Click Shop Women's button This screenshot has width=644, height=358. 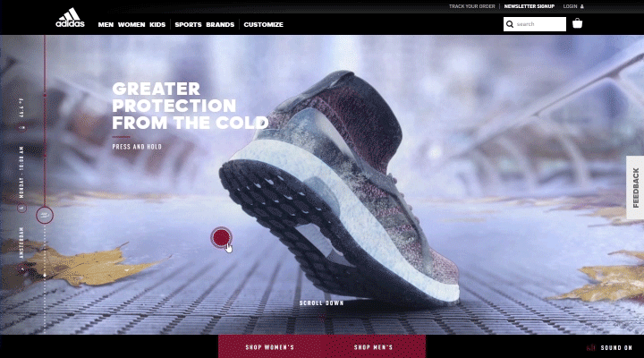click(x=270, y=347)
